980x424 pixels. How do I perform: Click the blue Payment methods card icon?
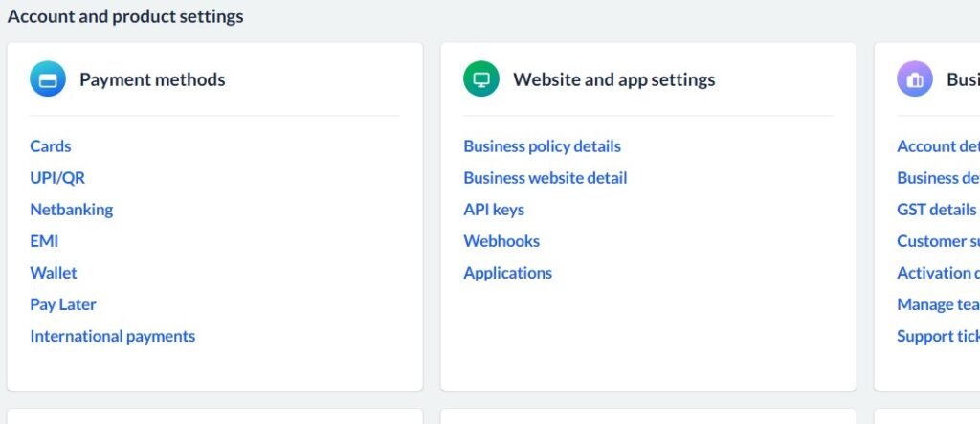48,78
